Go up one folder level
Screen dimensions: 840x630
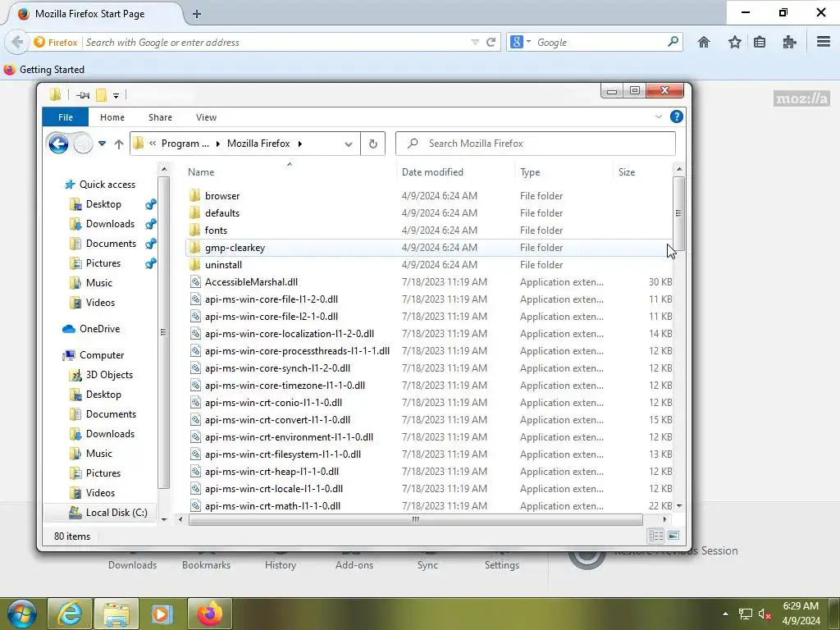pyautogui.click(x=118, y=144)
